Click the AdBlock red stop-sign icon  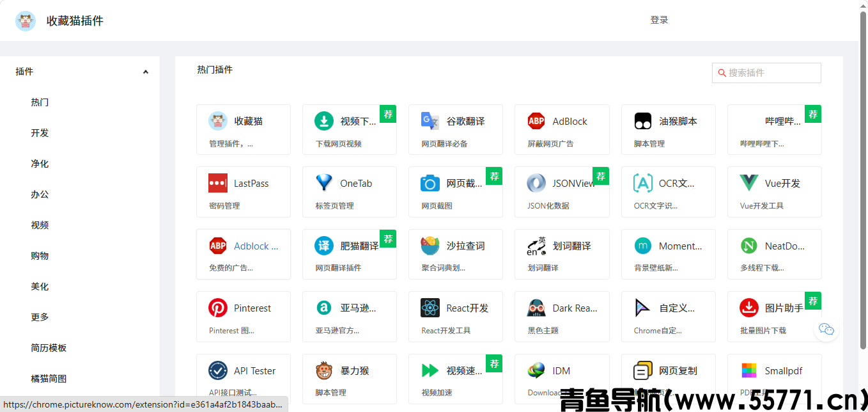536,121
